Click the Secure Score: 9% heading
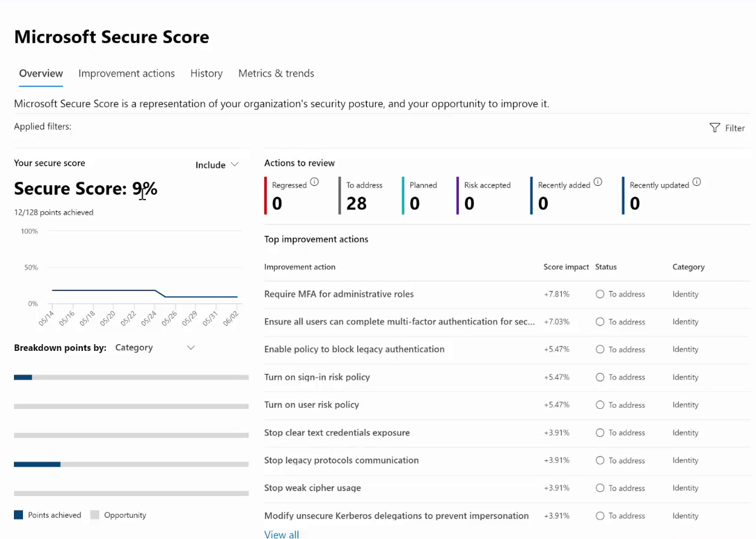The width and height of the screenshot is (756, 539). pyautogui.click(x=86, y=189)
